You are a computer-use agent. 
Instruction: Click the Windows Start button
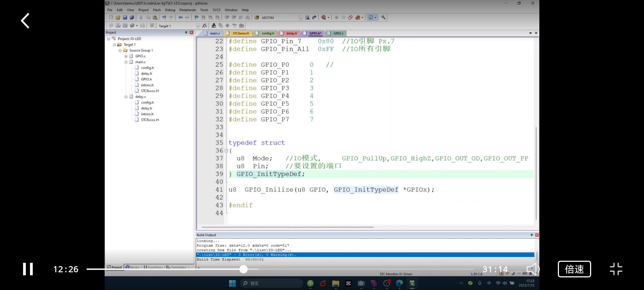232,283
